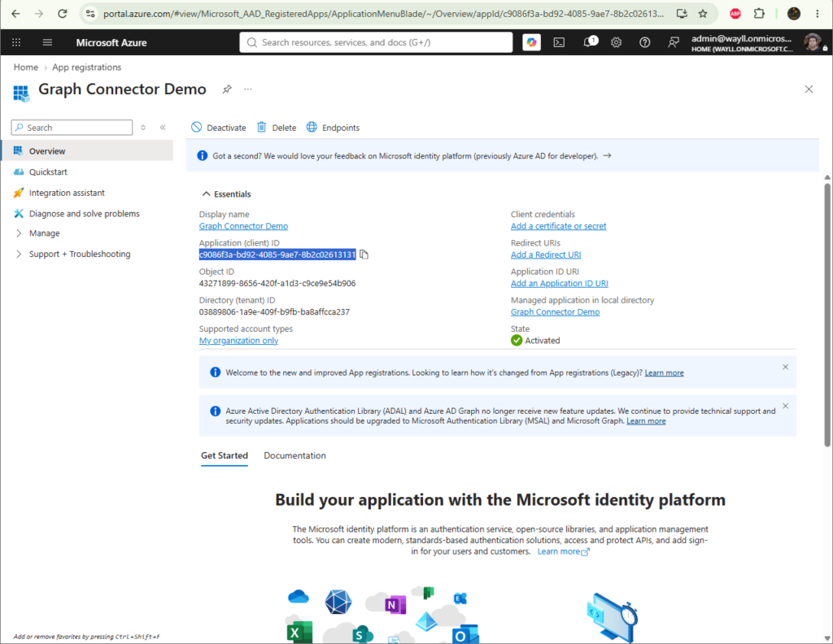Open the notifications bell
Screen dimensions: 833x644
(x=589, y=42)
